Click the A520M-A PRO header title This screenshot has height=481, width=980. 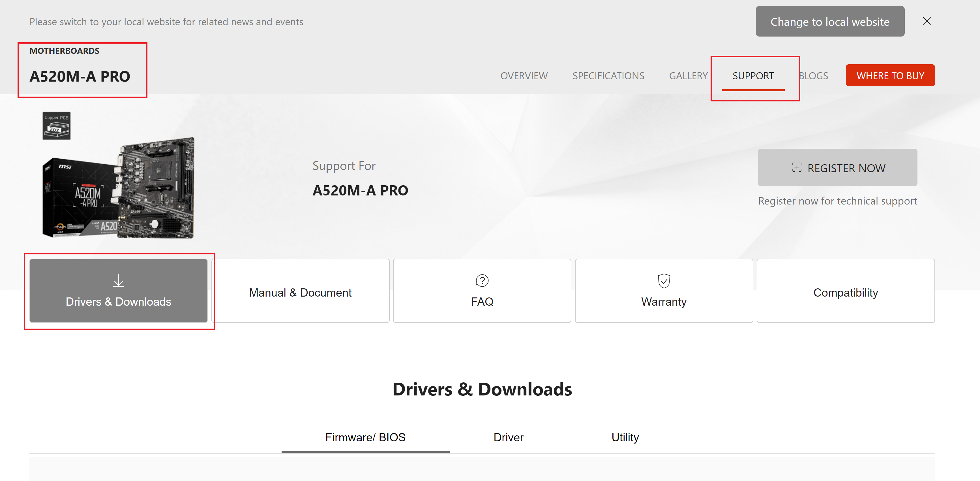pyautogui.click(x=80, y=76)
